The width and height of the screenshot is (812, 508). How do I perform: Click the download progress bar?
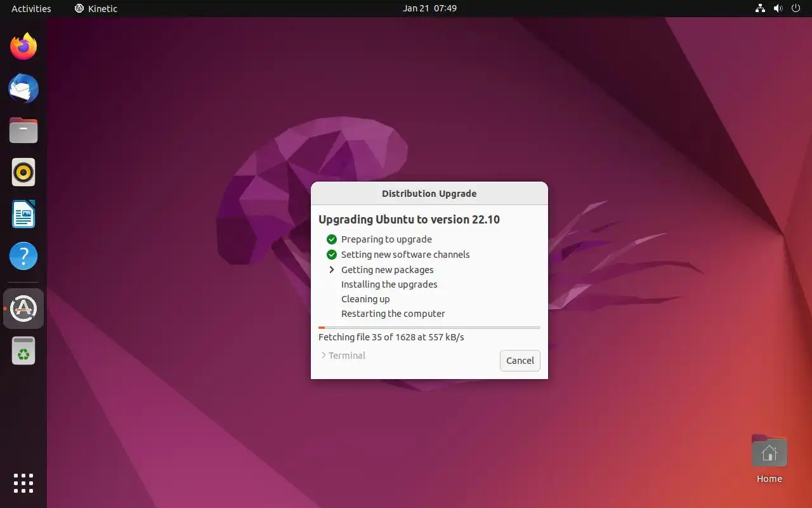pyautogui.click(x=429, y=328)
